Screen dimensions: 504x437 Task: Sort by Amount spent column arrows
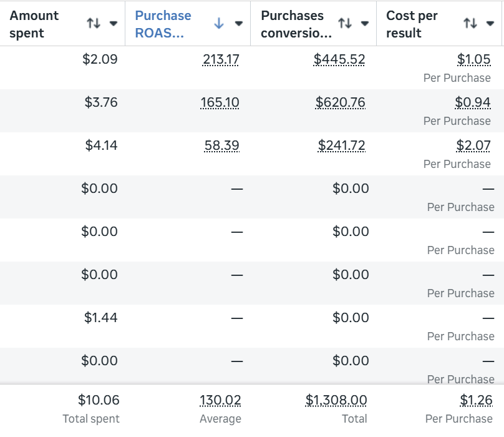click(94, 23)
